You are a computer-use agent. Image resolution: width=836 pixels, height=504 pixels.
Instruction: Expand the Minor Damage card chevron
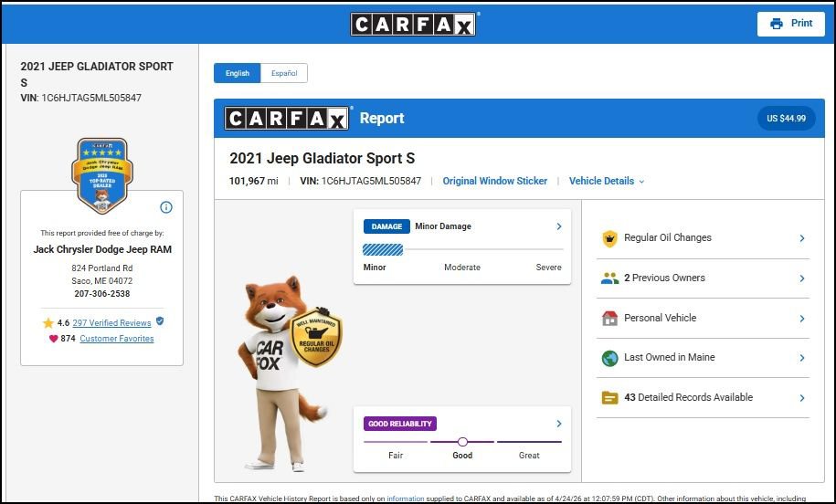559,226
